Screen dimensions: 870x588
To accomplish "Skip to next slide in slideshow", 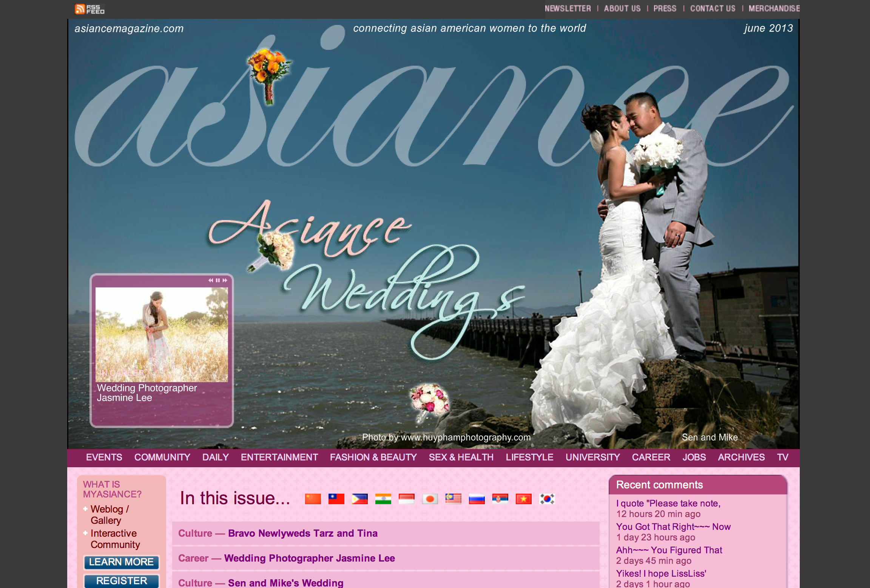I will click(225, 280).
